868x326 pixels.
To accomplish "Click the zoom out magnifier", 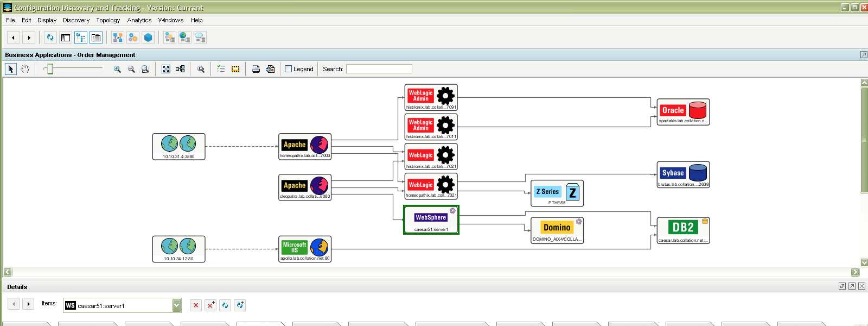I will coord(131,69).
